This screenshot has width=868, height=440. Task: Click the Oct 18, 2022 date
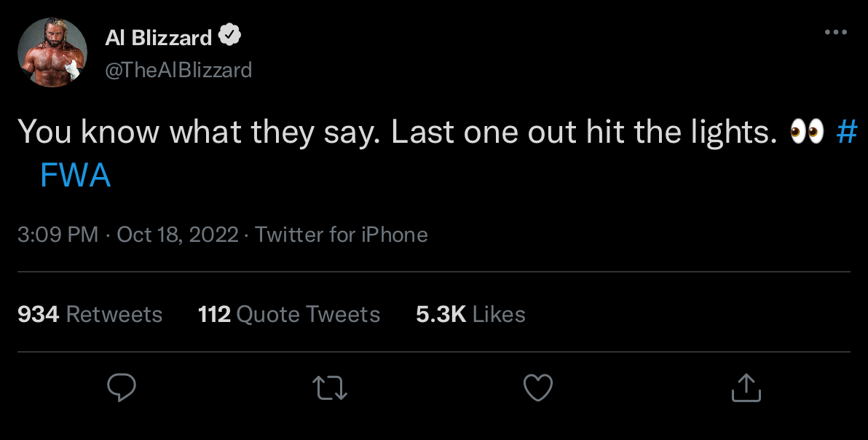(177, 235)
